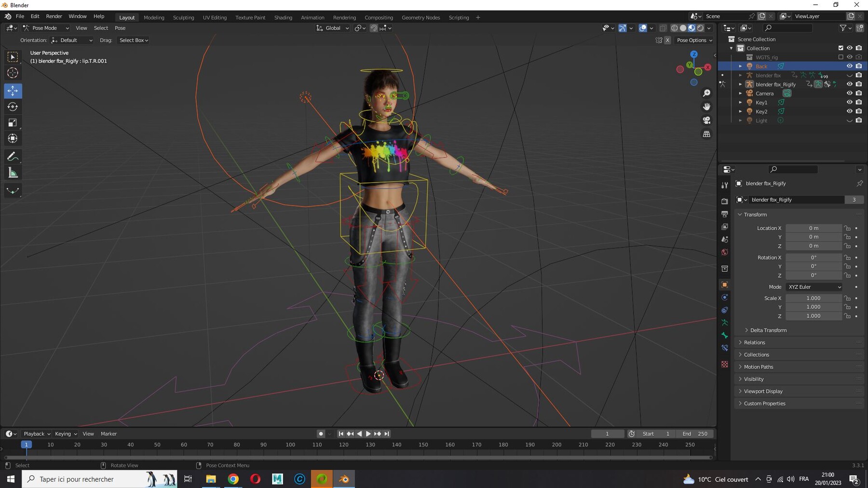Select the Rotate tool

pyautogui.click(x=13, y=106)
